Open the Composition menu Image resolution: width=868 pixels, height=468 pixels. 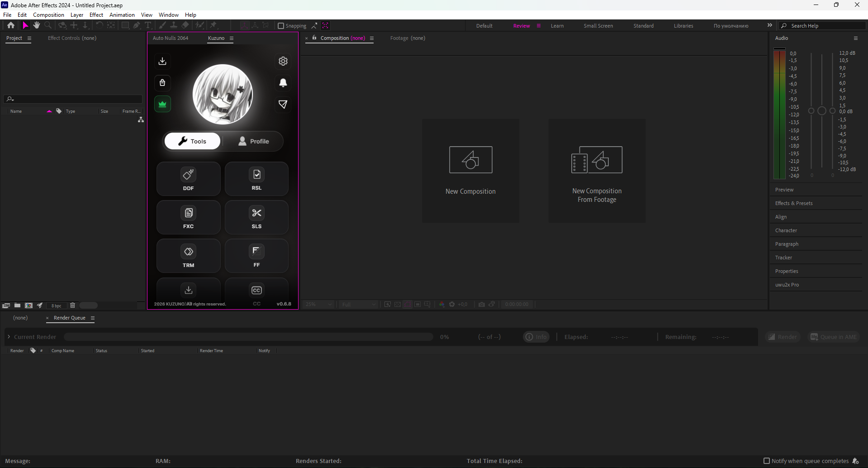pyautogui.click(x=48, y=15)
